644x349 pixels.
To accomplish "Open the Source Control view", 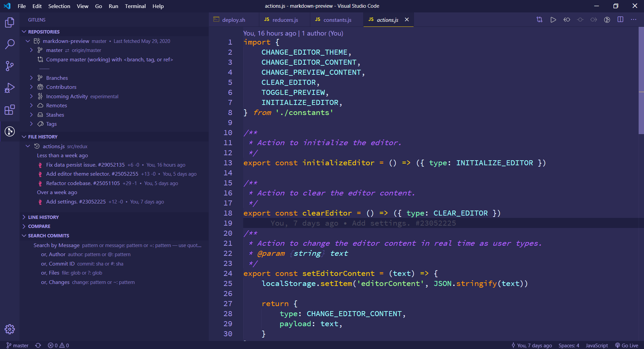I will [x=10, y=66].
